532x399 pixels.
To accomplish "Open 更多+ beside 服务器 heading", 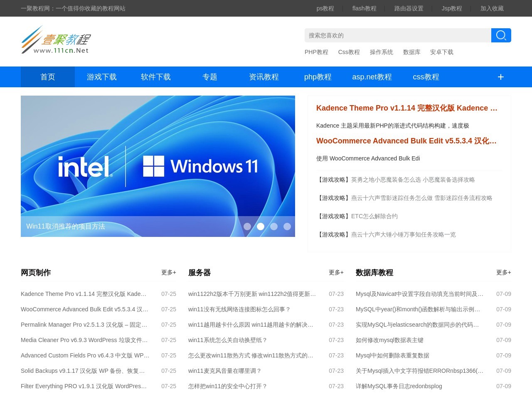I will click(336, 272).
